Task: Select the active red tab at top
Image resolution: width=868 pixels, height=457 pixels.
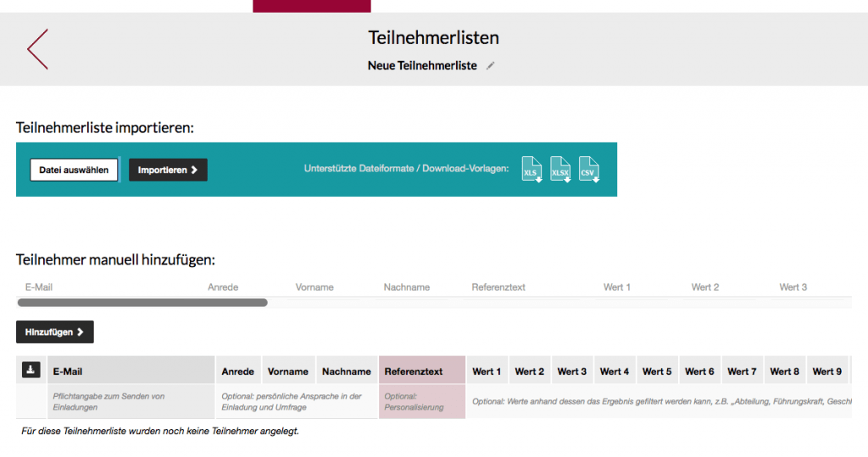Action: (x=312, y=6)
